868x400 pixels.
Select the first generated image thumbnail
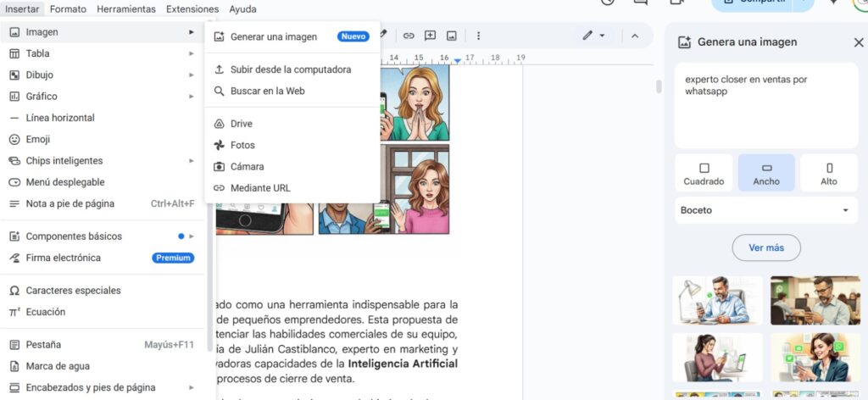click(717, 301)
